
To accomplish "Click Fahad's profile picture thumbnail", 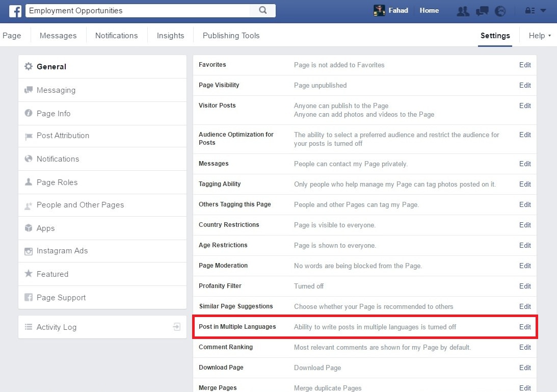I will coord(379,10).
